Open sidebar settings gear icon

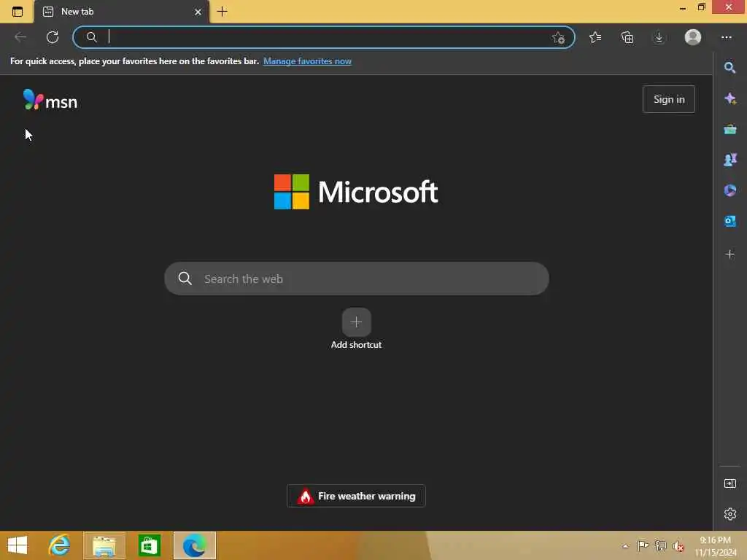pos(729,514)
